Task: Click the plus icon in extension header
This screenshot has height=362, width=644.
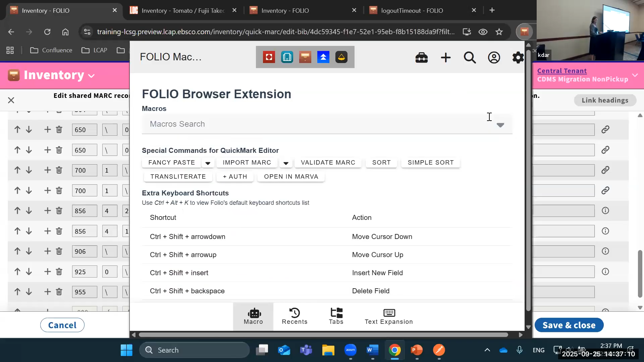Action: (445, 58)
